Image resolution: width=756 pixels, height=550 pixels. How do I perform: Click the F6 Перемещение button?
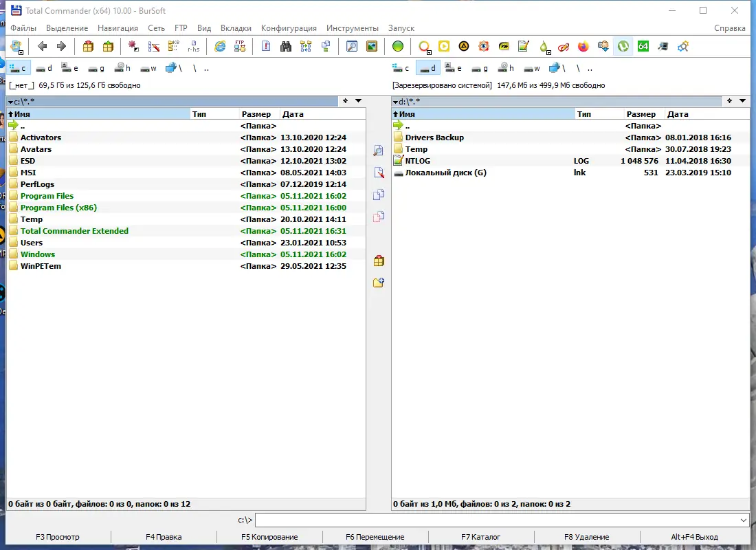[x=375, y=537]
